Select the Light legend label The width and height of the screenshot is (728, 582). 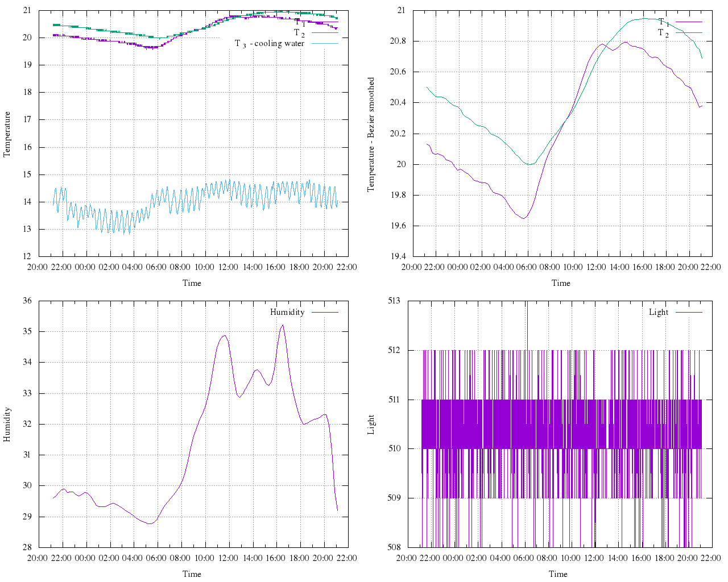click(x=659, y=312)
